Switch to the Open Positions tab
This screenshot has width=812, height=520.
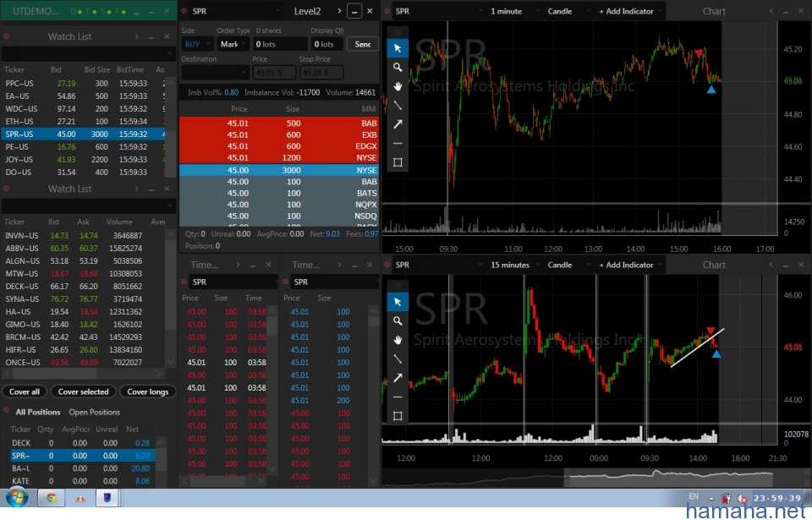pyautogui.click(x=94, y=413)
